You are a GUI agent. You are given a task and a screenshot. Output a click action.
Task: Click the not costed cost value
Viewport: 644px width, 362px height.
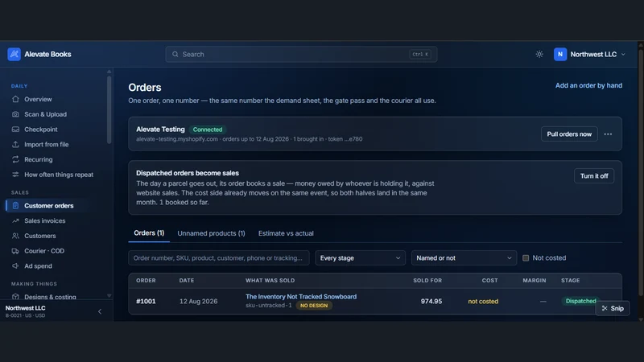(x=483, y=301)
